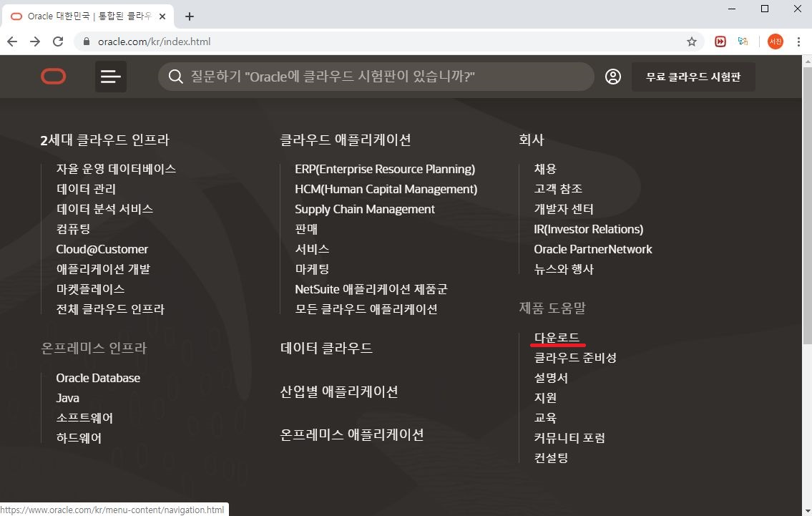Open 클라우드 준비성 link

(x=575, y=358)
